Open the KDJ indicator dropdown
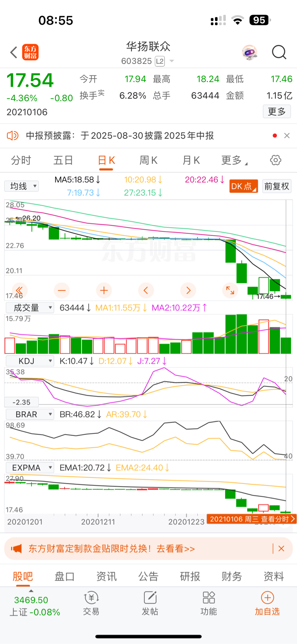 point(30,361)
